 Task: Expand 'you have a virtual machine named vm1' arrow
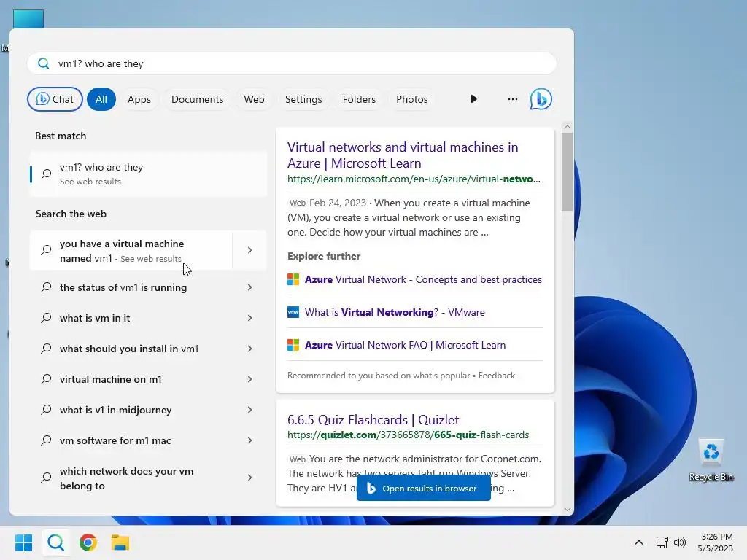click(249, 250)
